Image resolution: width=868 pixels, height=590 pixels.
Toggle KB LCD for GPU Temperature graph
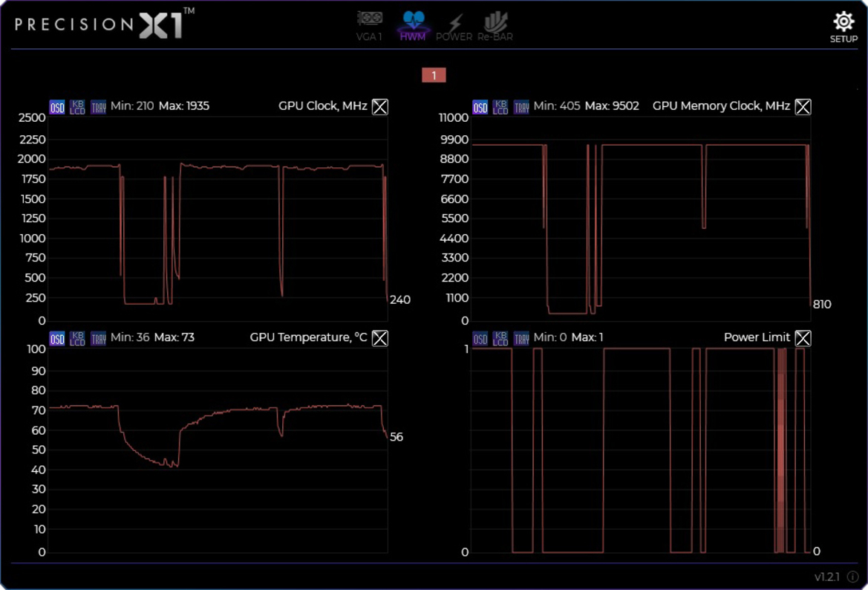point(77,338)
